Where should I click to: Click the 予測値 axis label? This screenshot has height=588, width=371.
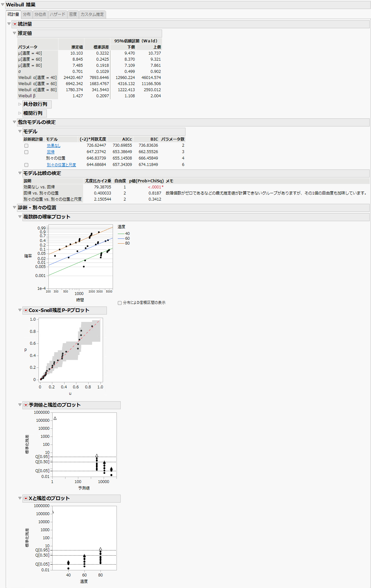pos(84,488)
